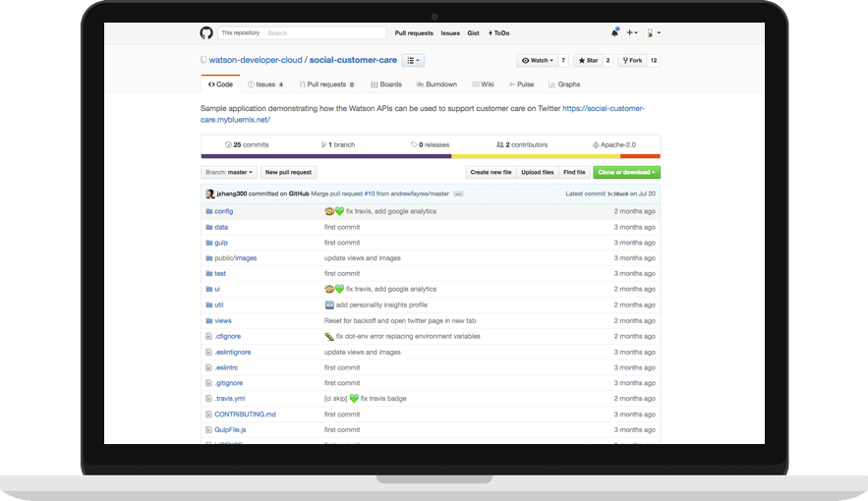Open the .eslintrc file
The height and width of the screenshot is (501, 868).
click(x=226, y=367)
